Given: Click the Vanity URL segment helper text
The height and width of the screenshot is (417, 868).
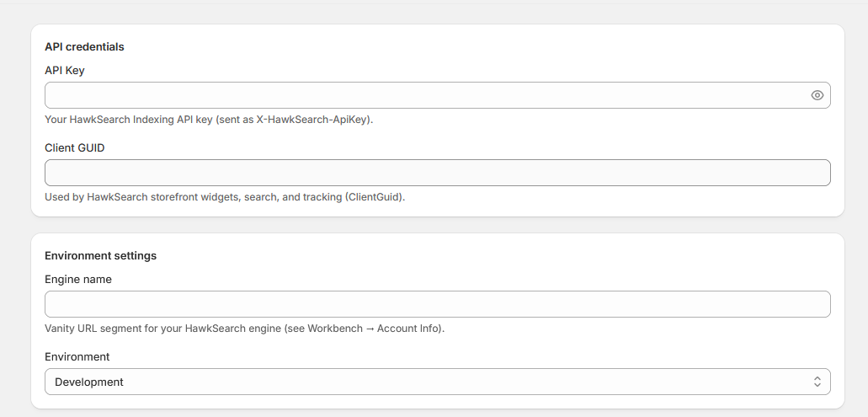Looking at the screenshot, I should (245, 329).
